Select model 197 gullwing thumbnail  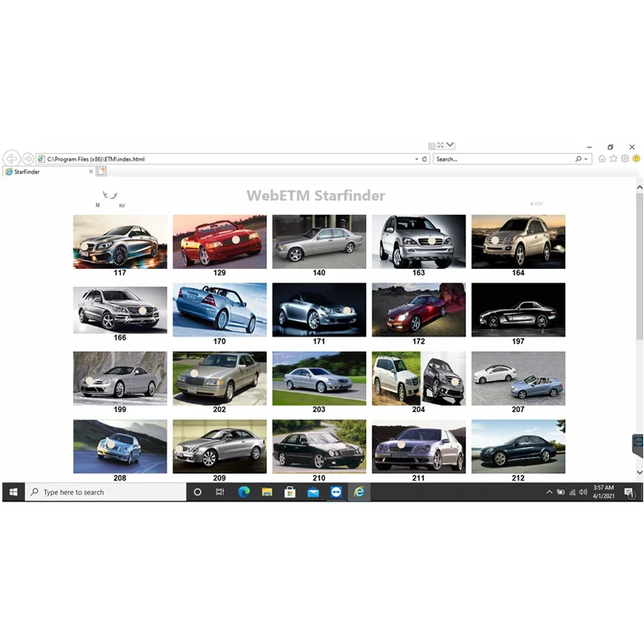[518, 310]
